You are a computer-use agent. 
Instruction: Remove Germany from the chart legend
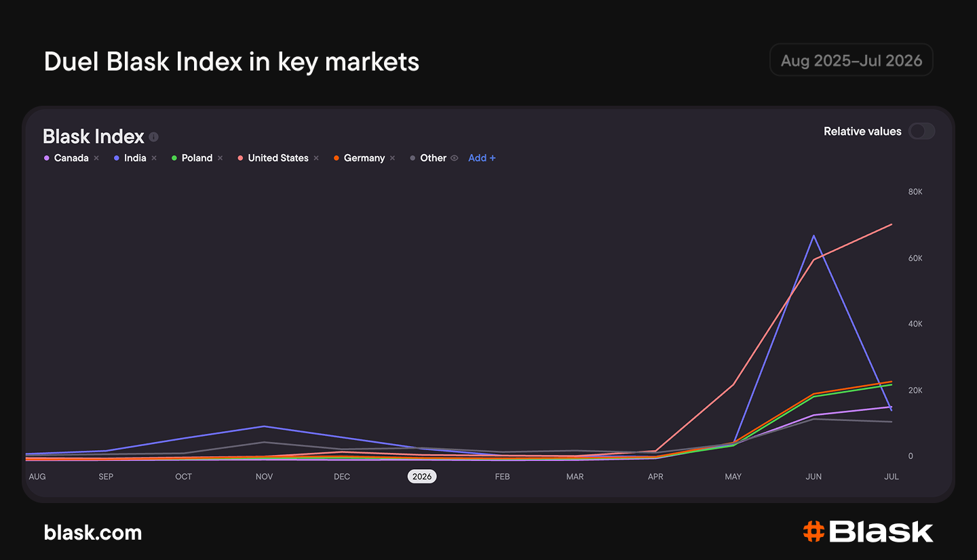tap(392, 158)
